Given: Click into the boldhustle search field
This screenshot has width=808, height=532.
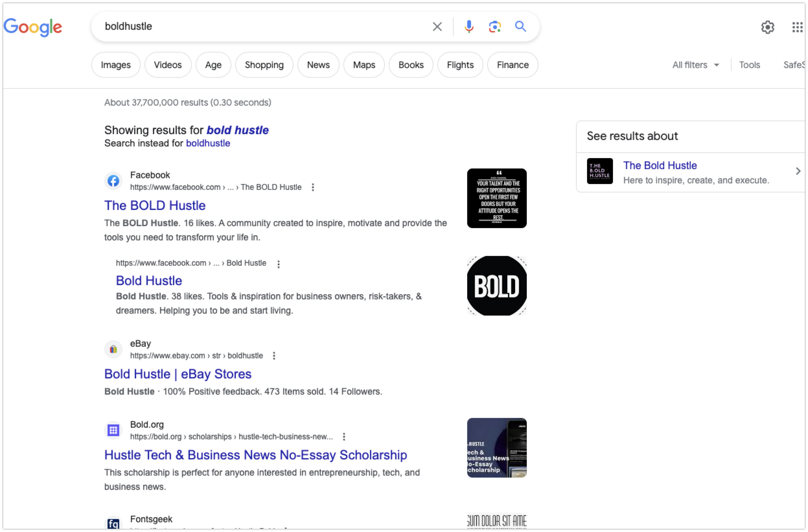Looking at the screenshot, I should pyautogui.click(x=258, y=27).
